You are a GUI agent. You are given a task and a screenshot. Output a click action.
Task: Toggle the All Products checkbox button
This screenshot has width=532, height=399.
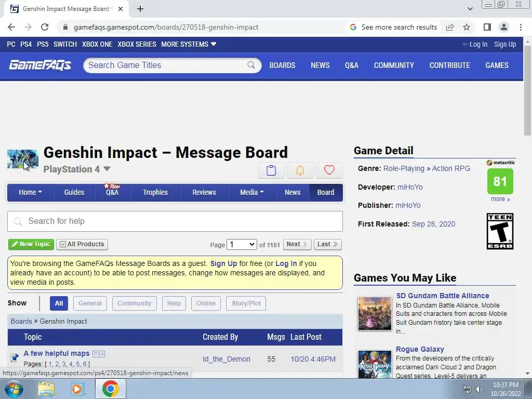point(82,244)
